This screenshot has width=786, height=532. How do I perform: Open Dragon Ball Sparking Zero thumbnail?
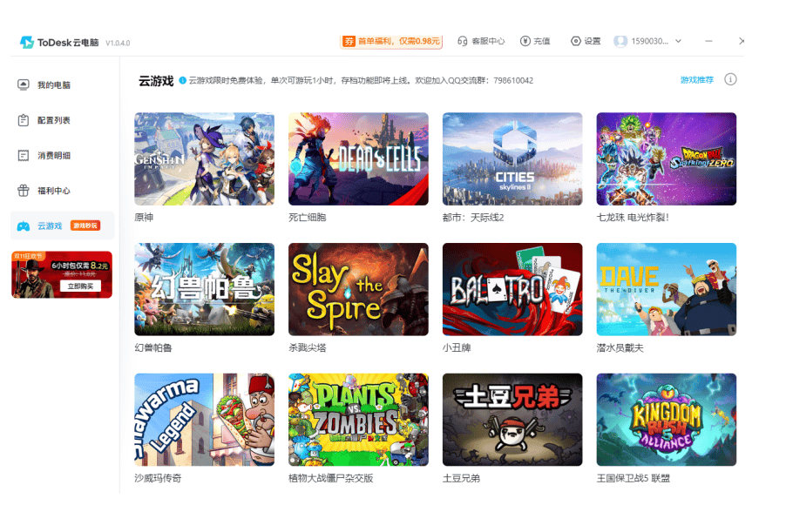(667, 158)
